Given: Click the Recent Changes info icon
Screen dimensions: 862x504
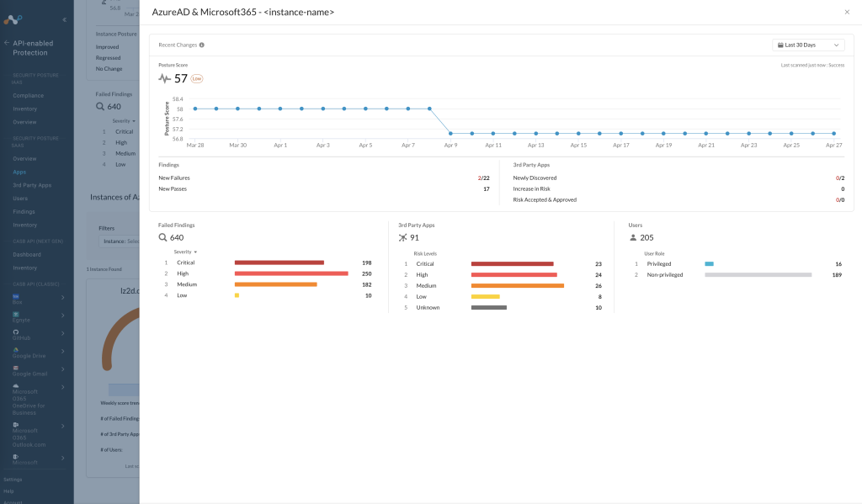Looking at the screenshot, I should click(202, 45).
